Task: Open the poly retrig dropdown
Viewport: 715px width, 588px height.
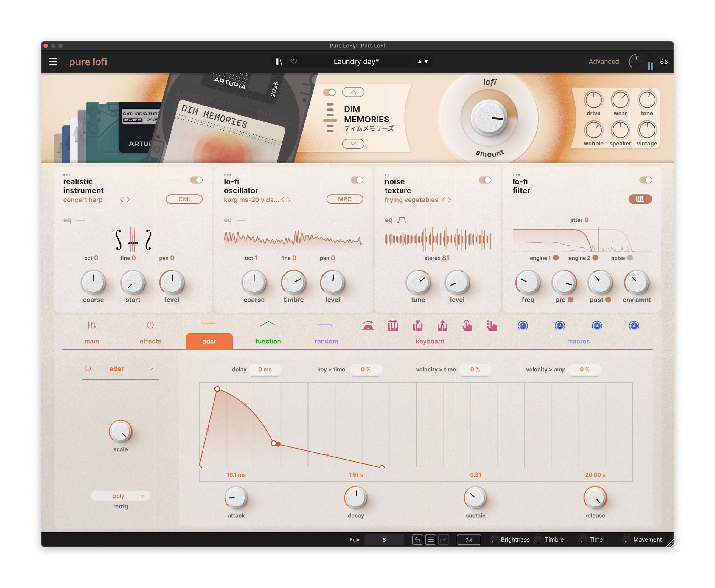Action: coord(120,496)
